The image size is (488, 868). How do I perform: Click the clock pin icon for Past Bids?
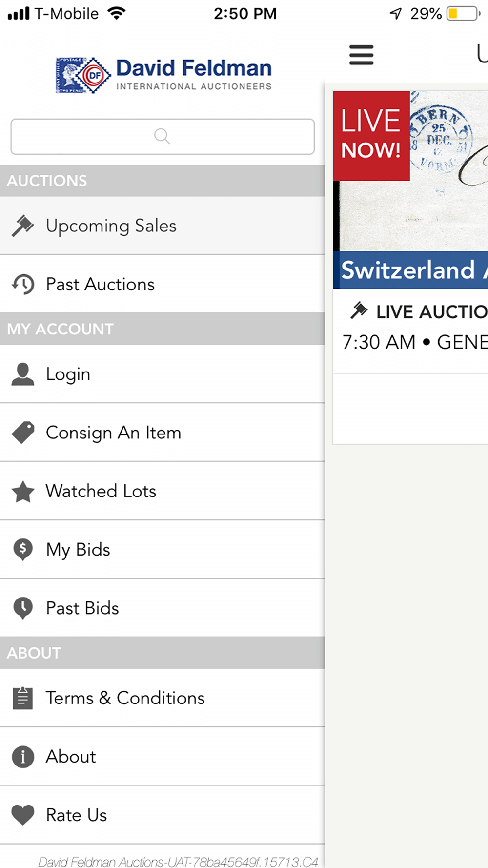23,608
